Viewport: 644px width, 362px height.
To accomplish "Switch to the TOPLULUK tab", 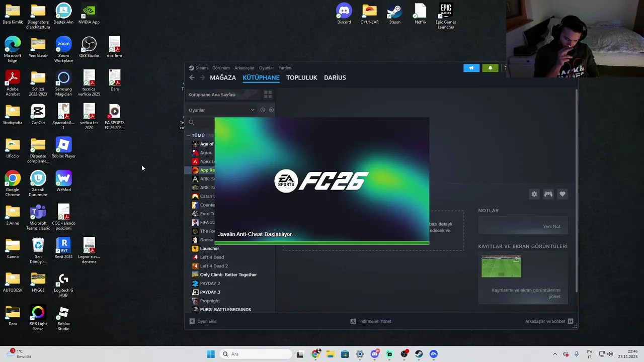I will coord(302,77).
